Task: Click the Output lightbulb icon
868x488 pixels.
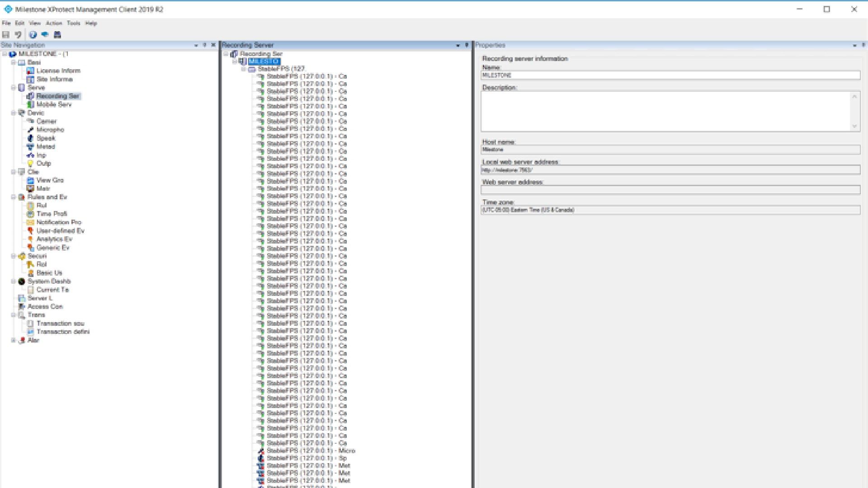Action: 30,164
